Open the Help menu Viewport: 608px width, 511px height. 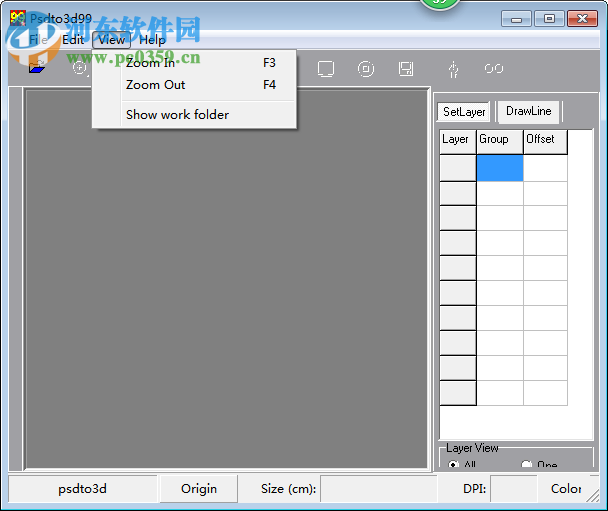(x=152, y=40)
